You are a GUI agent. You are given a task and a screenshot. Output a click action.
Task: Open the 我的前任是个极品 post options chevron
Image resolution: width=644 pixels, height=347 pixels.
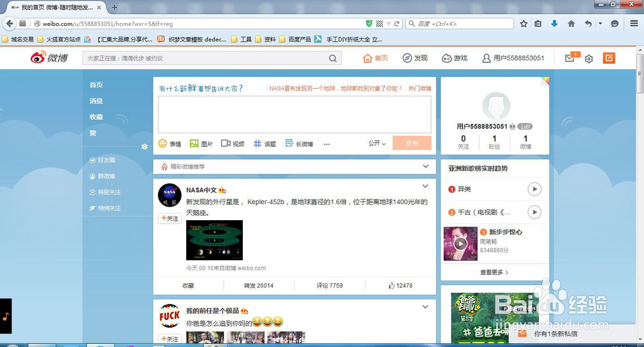(x=425, y=306)
